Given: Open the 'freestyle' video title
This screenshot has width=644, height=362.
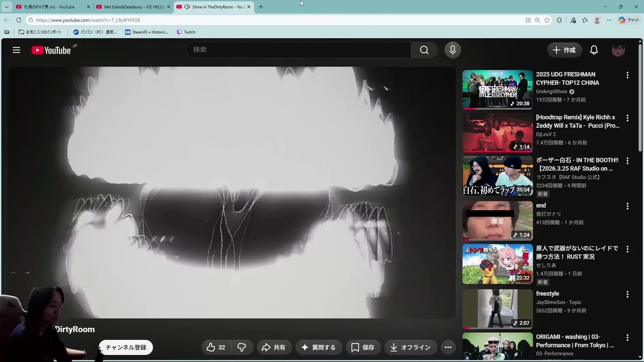Looking at the screenshot, I should pos(547,294).
